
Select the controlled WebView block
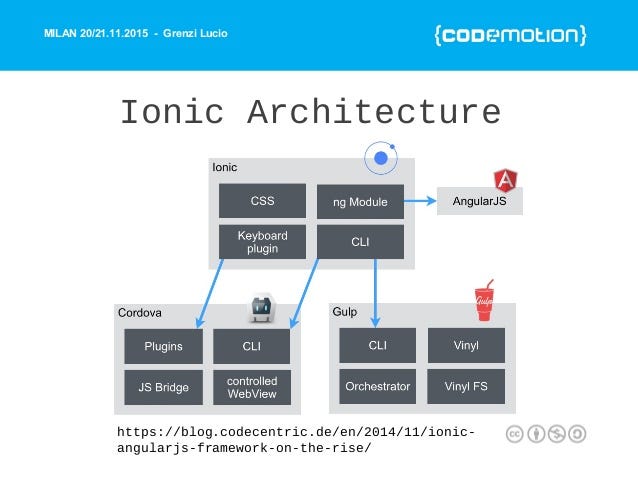click(x=252, y=387)
